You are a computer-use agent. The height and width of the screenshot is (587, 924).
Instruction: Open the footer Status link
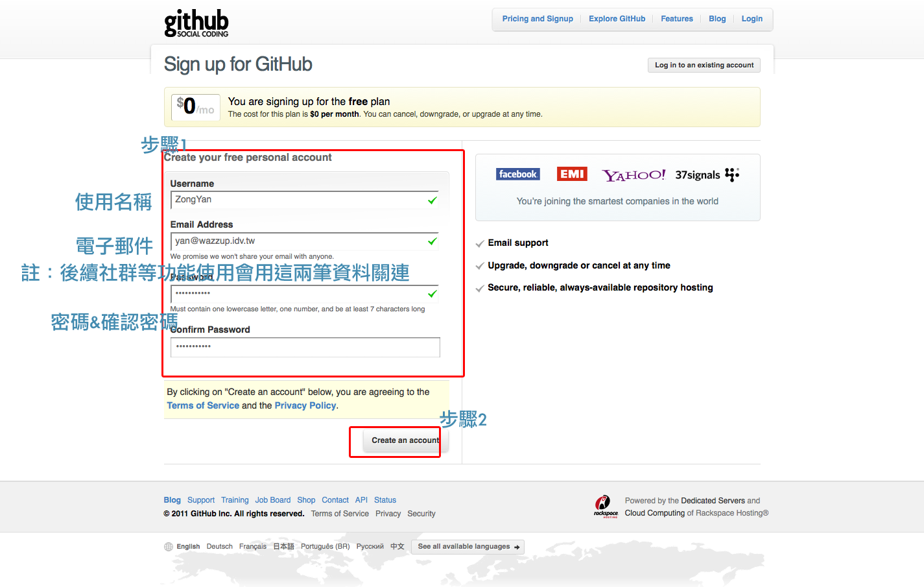point(385,500)
